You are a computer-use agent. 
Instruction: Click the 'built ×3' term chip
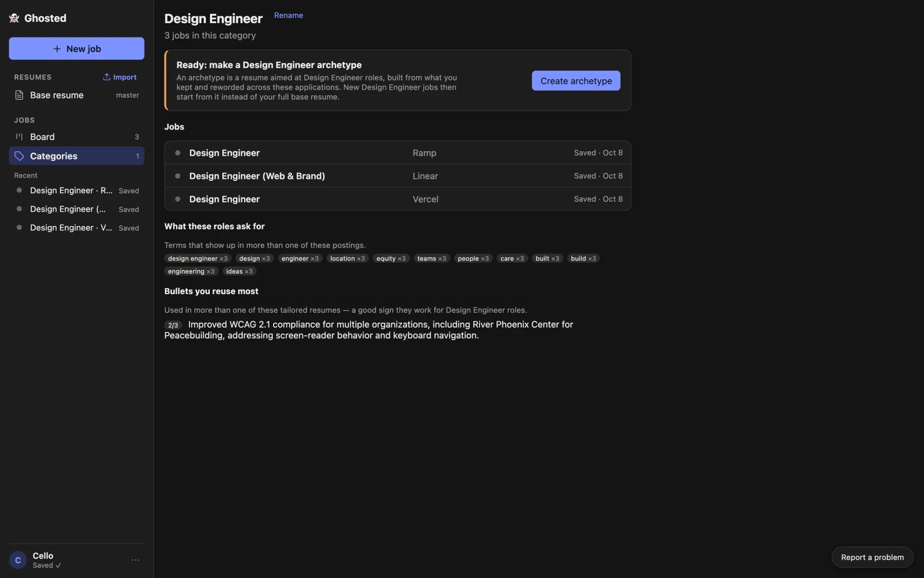[547, 258]
